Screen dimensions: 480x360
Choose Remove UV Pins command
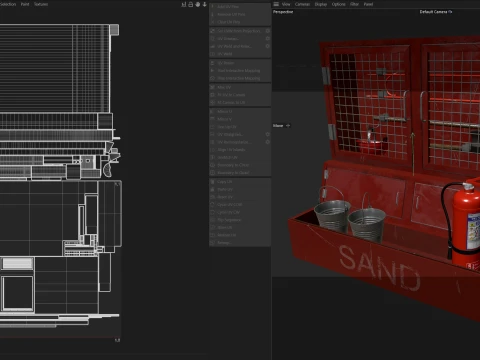[x=240, y=14]
